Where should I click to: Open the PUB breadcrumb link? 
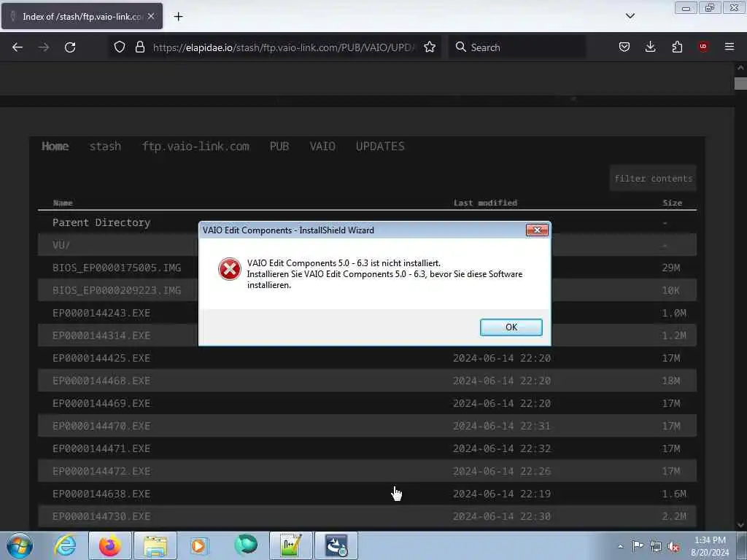(279, 146)
